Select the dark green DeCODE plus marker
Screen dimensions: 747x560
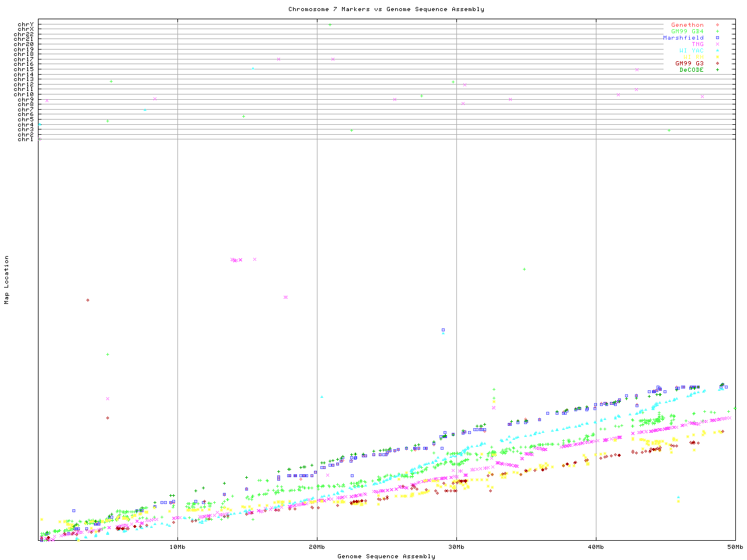(717, 70)
